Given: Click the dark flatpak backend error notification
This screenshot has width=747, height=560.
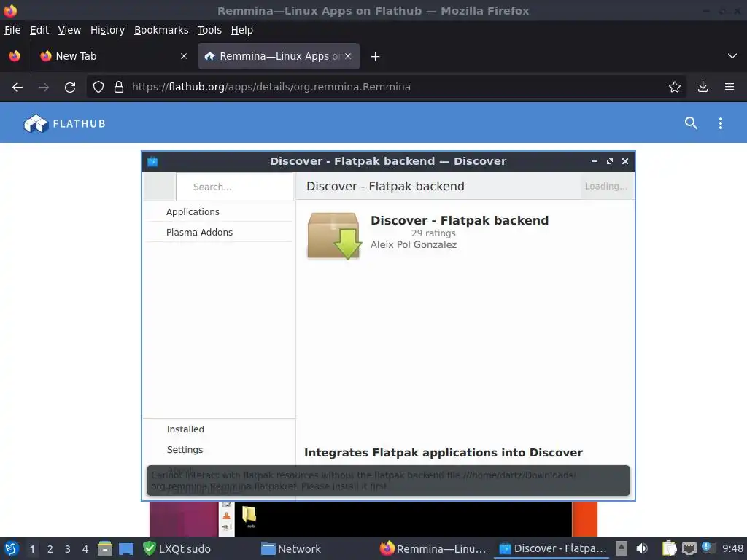Looking at the screenshot, I should click(388, 481).
